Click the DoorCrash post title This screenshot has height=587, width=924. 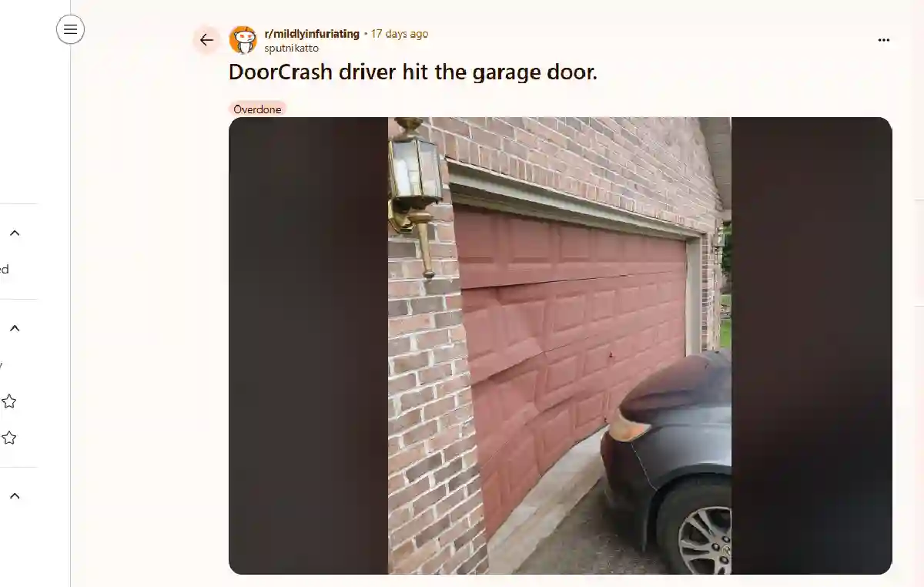pos(413,72)
